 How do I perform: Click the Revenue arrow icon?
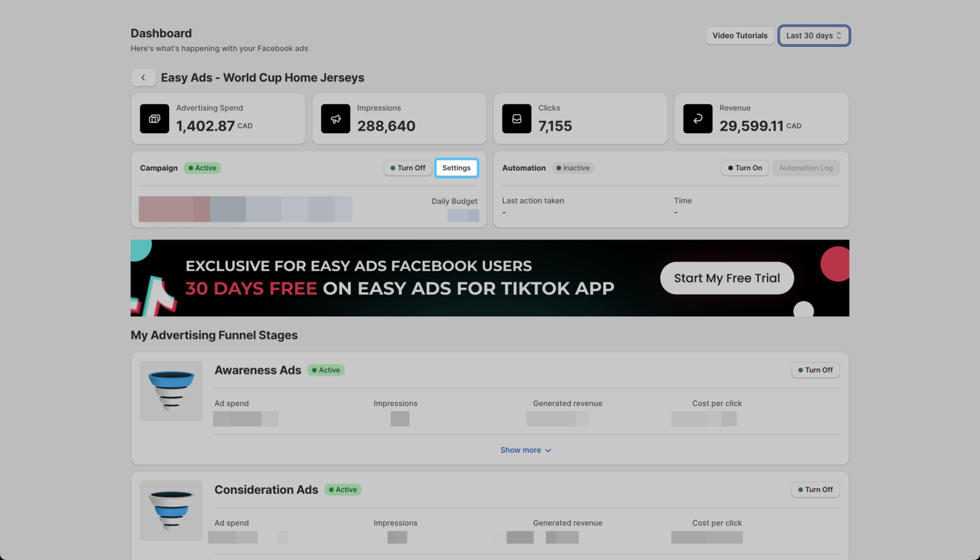point(698,119)
